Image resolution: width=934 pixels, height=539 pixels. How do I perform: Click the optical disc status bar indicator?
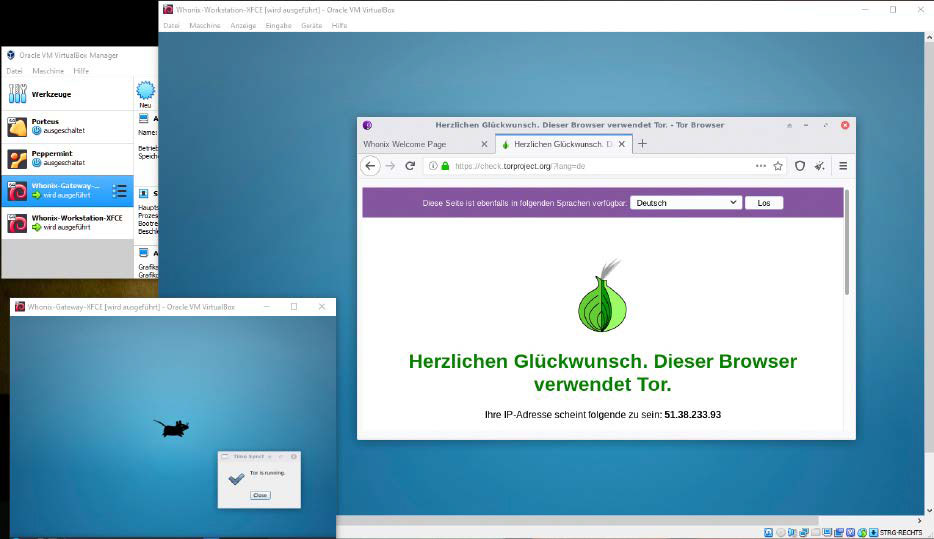click(x=780, y=532)
